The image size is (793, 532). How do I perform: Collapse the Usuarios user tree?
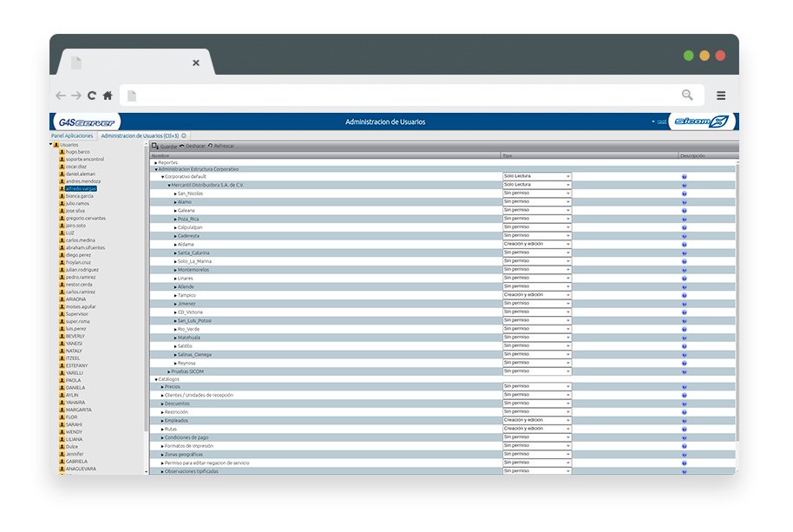click(51, 145)
